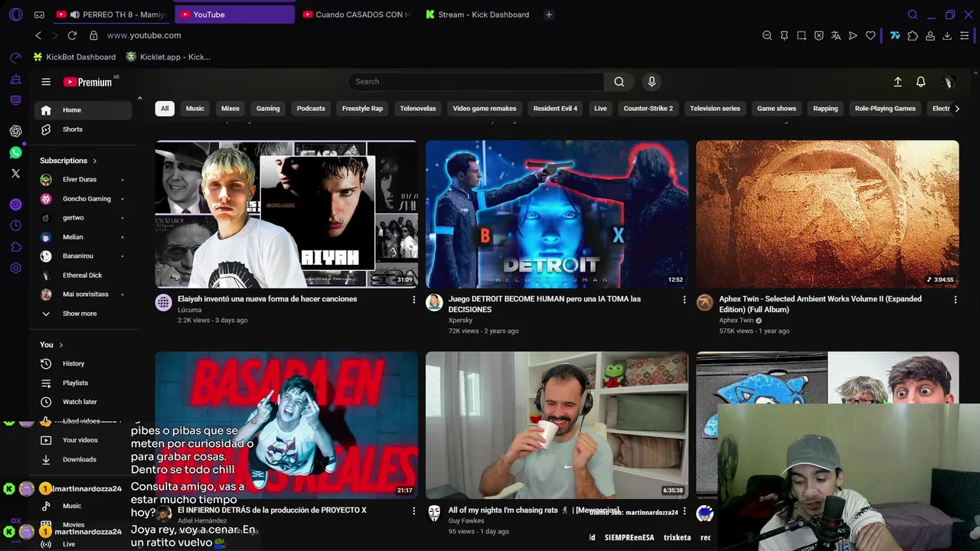Mute the PERREO TH 8 tab audio

(x=74, y=15)
